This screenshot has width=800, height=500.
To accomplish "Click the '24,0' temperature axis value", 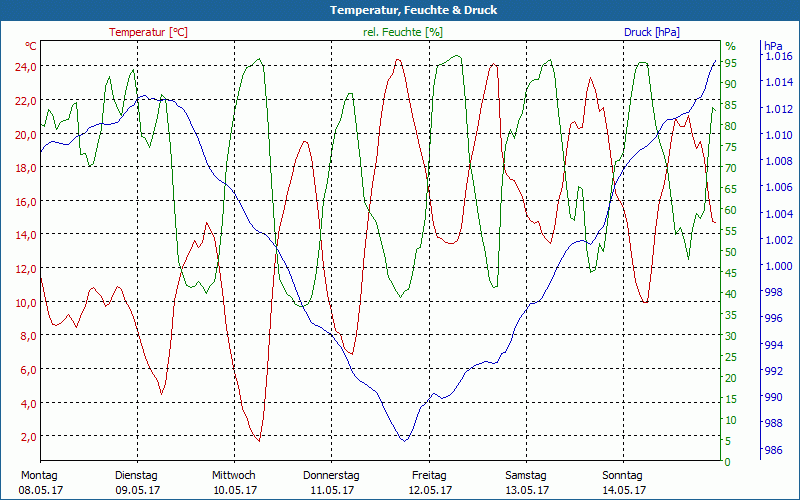I will (x=26, y=67).
